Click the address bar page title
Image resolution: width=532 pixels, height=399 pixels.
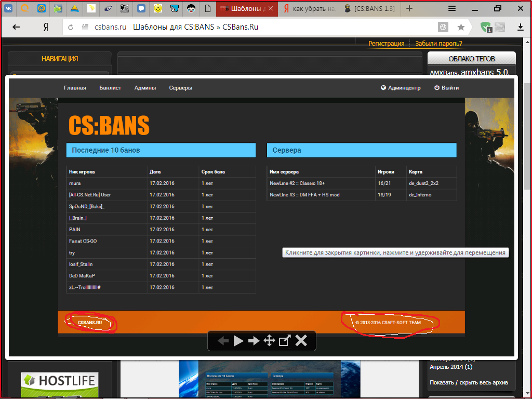(195, 27)
